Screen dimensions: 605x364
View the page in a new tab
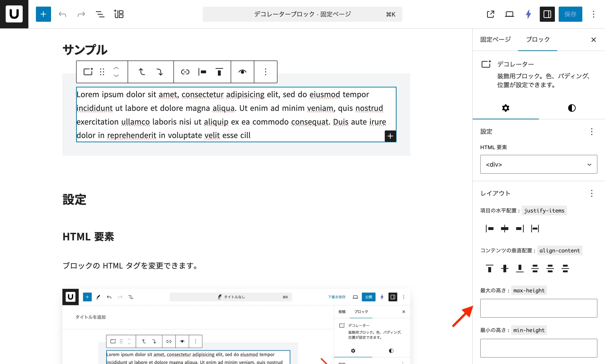click(490, 14)
